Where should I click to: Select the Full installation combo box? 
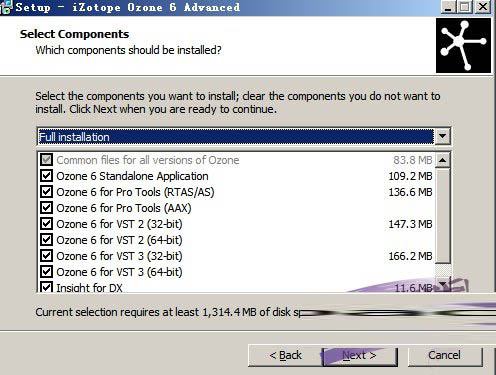(x=244, y=136)
